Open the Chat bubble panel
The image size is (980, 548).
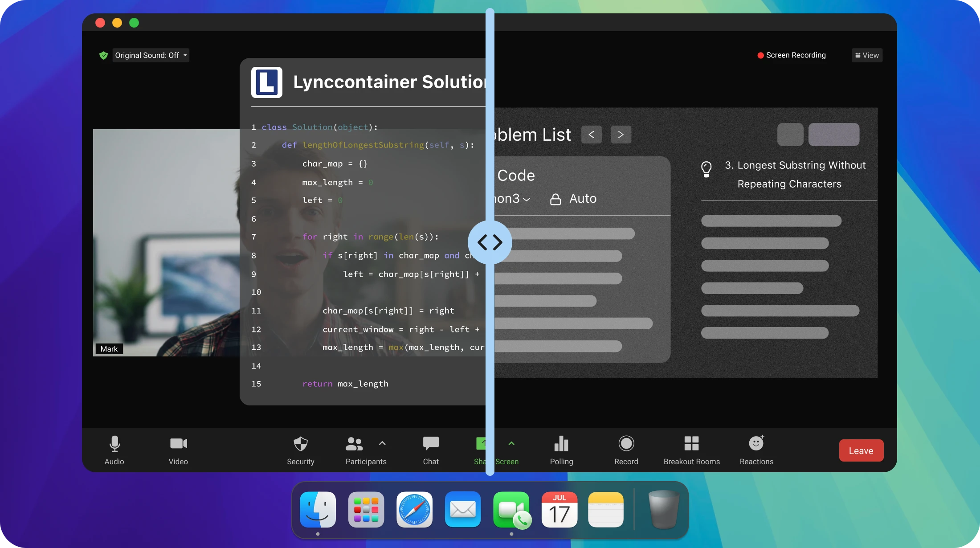point(431,444)
